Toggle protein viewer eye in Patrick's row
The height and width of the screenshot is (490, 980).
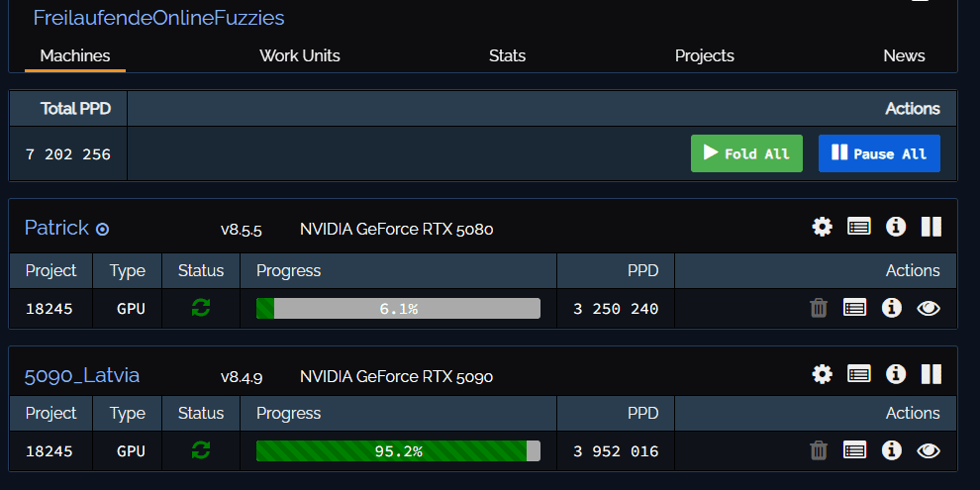click(x=928, y=309)
